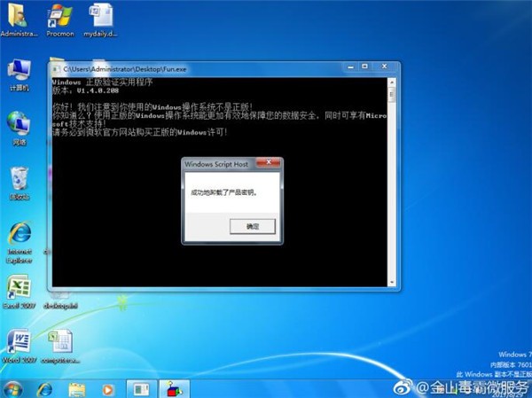Select the desktop.ini file icon
The height and width of the screenshot is (398, 532).
click(60, 301)
